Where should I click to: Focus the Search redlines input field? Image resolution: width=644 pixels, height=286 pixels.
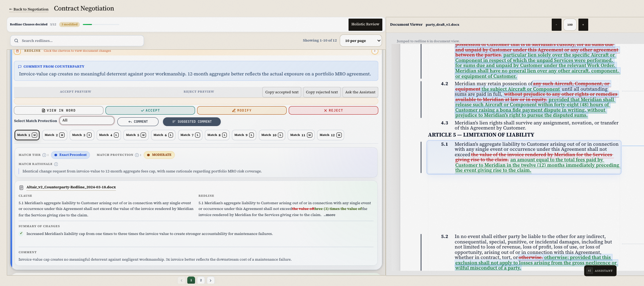pos(77,41)
